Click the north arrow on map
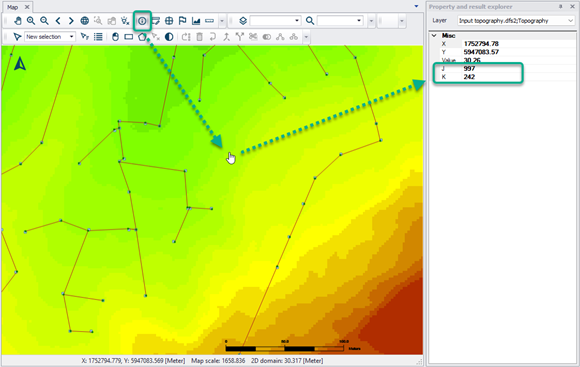The height and width of the screenshot is (367, 580). tap(20, 64)
